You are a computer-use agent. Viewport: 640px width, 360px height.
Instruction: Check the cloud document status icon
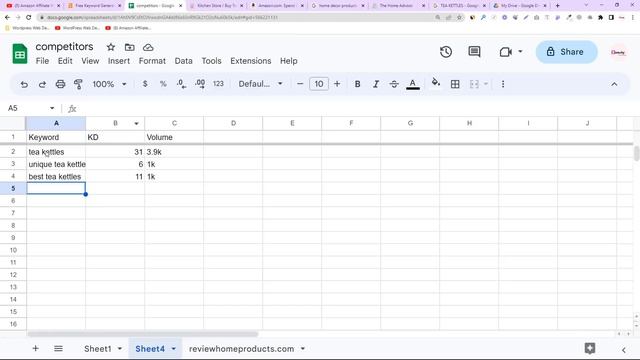click(x=148, y=47)
